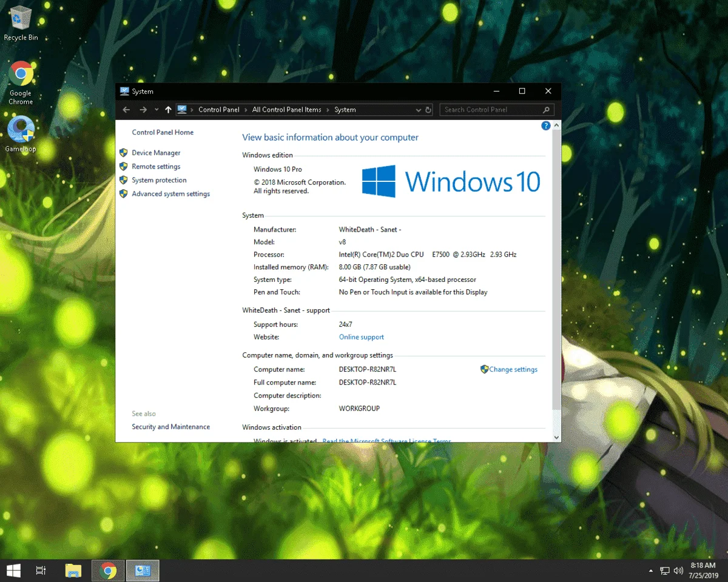Expand the chevron after Control Panel breadcrumb

point(246,110)
